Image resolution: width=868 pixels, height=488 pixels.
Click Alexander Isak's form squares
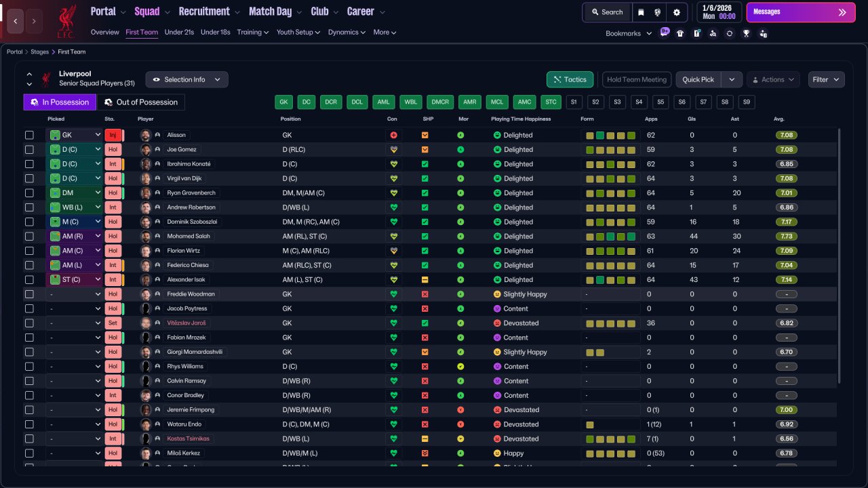pyautogui.click(x=611, y=280)
